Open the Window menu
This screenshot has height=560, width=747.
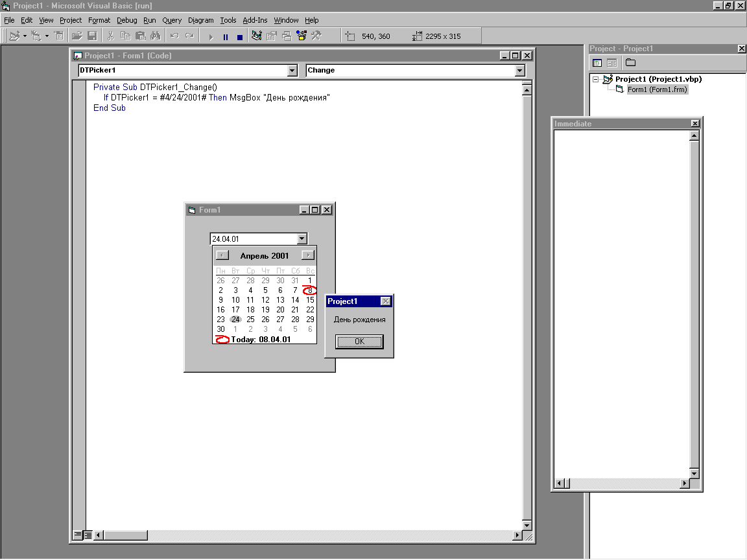(286, 20)
